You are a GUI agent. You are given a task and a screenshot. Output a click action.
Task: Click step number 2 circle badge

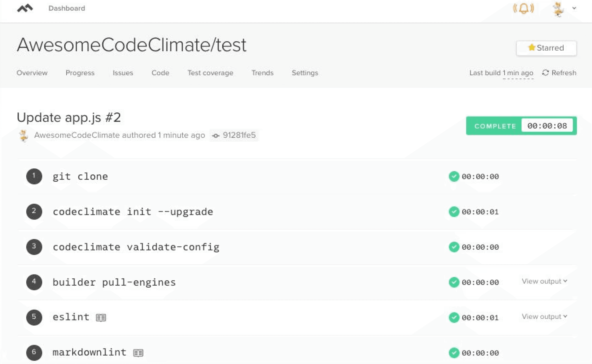pyautogui.click(x=34, y=212)
